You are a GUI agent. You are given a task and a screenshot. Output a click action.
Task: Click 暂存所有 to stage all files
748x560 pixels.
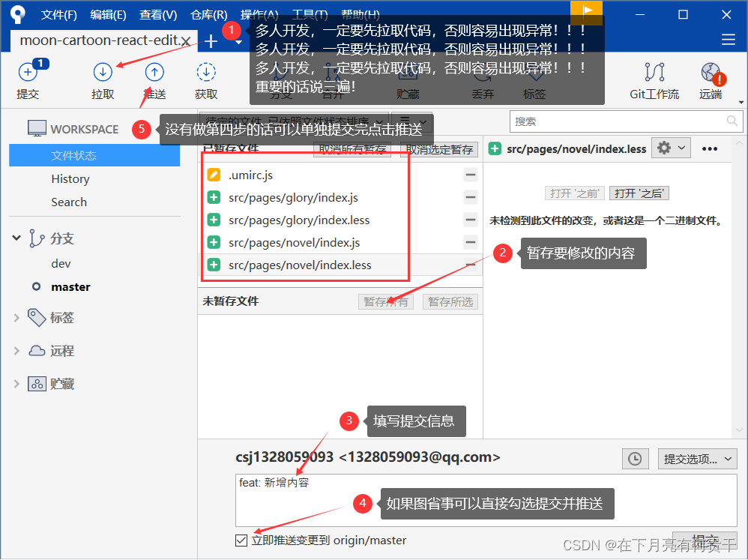(386, 301)
